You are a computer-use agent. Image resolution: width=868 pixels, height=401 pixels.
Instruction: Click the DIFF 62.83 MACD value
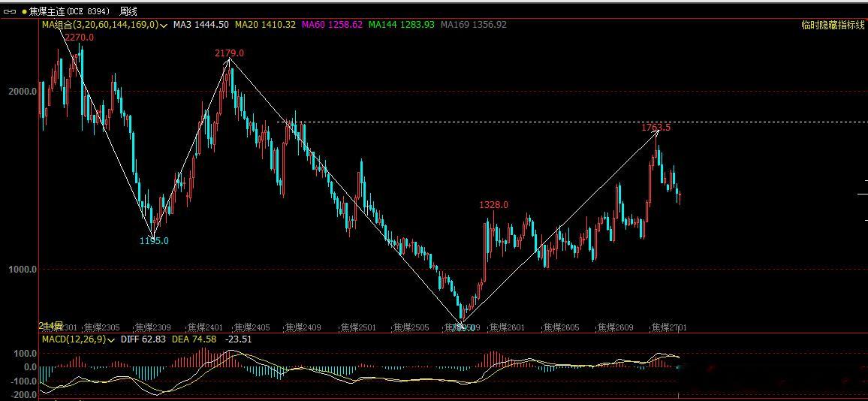[143, 339]
